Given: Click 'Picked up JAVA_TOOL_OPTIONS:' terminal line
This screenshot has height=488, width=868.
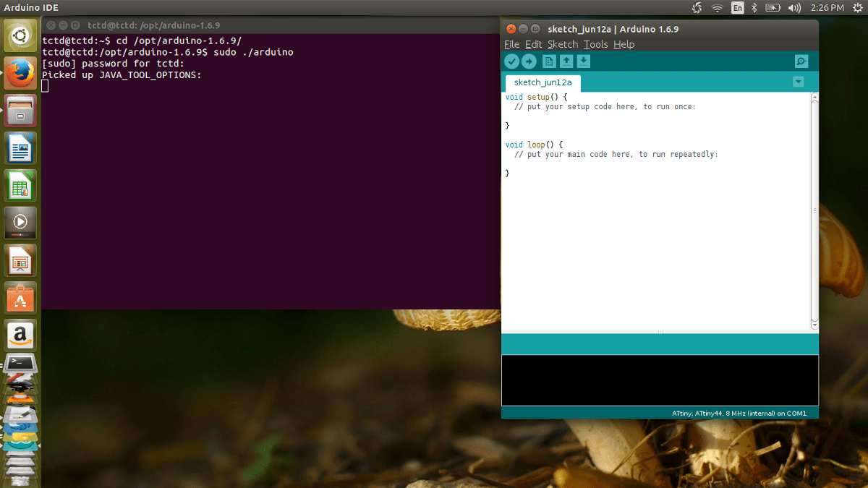Looking at the screenshot, I should 122,74.
